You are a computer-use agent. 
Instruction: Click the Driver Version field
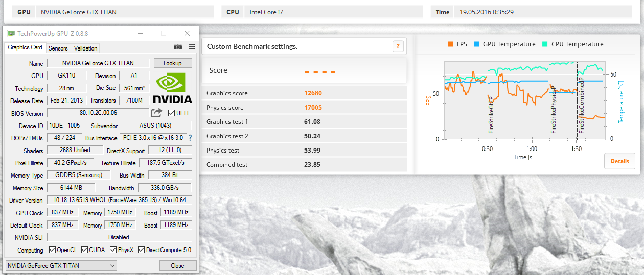pyautogui.click(x=119, y=200)
